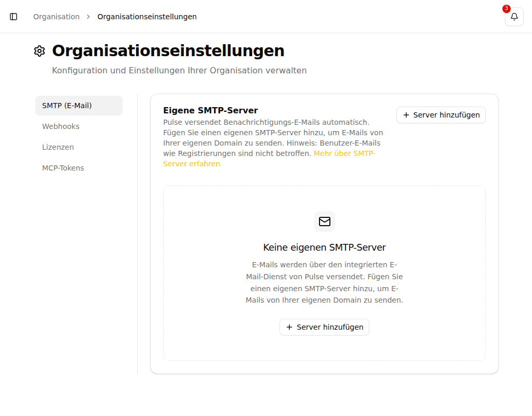Click the top-right Server hinzufügen button
Image resolution: width=532 pixels, height=416 pixels.
click(441, 115)
